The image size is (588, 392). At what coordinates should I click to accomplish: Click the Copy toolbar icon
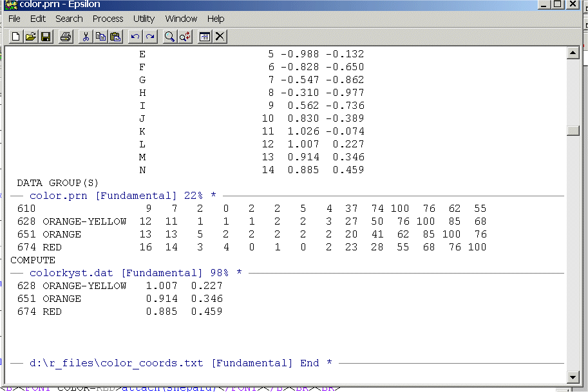tap(100, 37)
